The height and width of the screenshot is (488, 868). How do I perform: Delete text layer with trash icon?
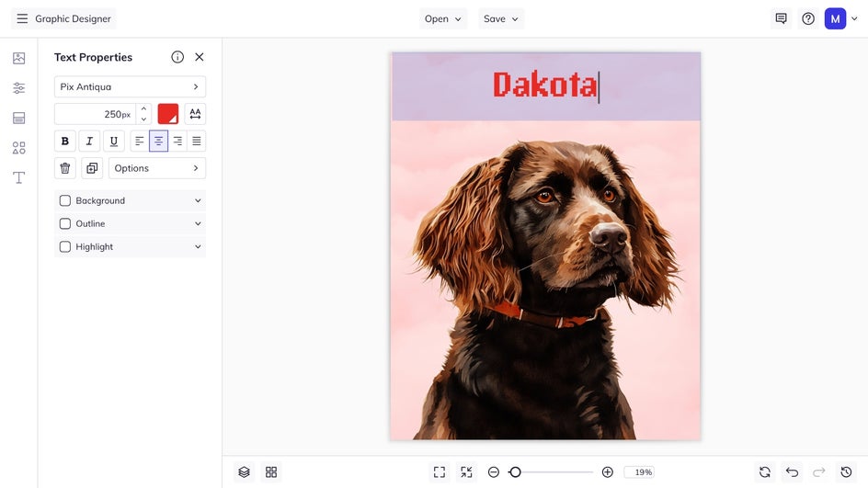pyautogui.click(x=64, y=168)
